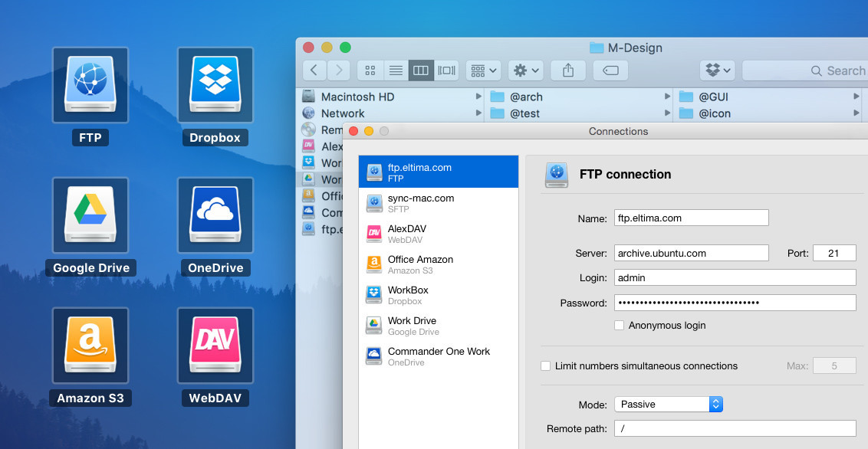Click the Password field
Viewport: 868px width, 449px height.
coord(735,303)
